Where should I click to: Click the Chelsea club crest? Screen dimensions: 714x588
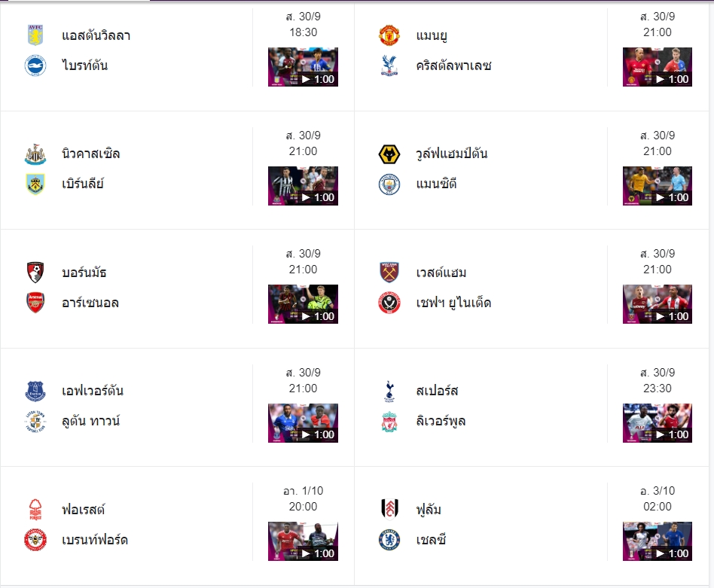(x=389, y=540)
